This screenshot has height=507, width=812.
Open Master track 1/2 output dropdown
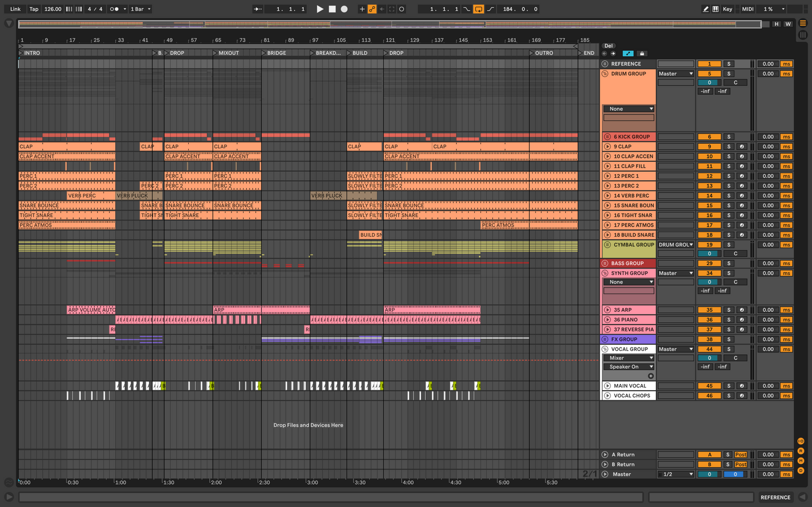click(x=675, y=474)
